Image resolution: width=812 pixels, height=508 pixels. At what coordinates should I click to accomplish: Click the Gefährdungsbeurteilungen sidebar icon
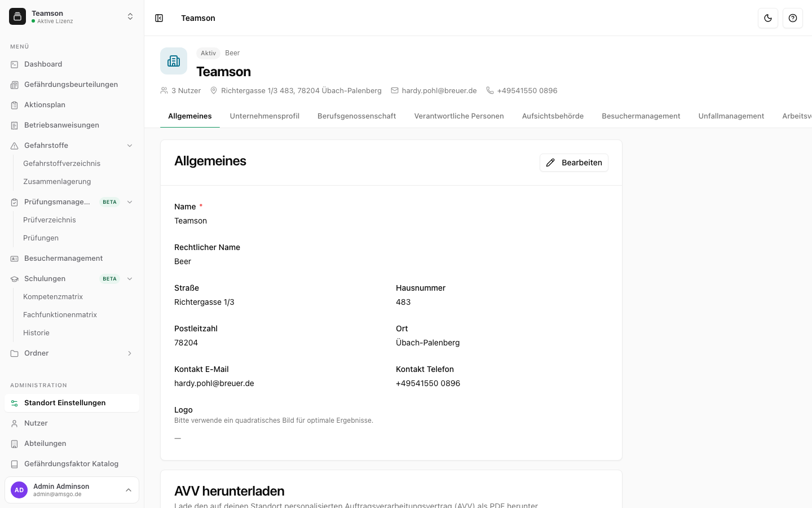[x=15, y=85]
